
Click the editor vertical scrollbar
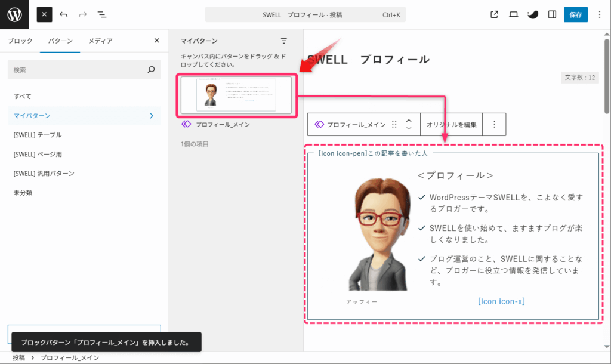point(607,76)
